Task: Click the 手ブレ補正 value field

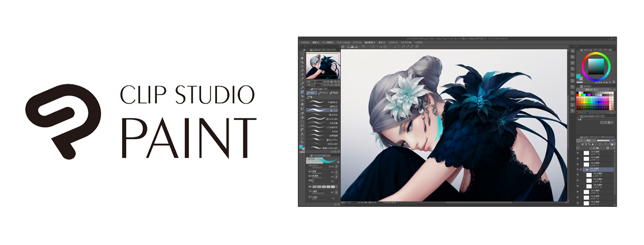Action: (333, 198)
